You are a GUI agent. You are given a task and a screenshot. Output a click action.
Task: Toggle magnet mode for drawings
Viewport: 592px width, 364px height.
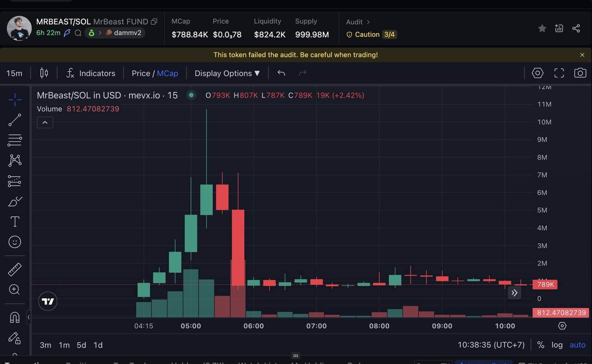coord(15,317)
